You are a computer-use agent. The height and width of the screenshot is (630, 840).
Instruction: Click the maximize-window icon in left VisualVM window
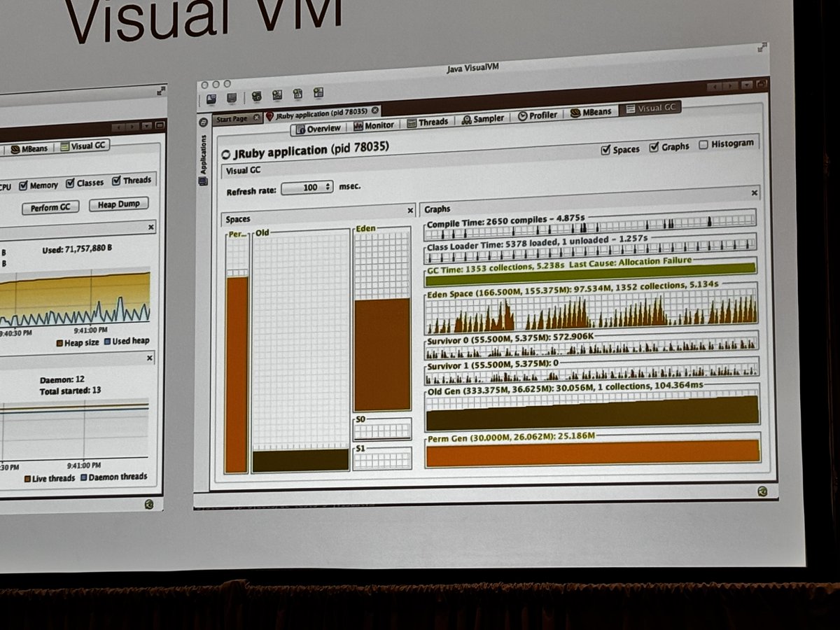(160, 126)
